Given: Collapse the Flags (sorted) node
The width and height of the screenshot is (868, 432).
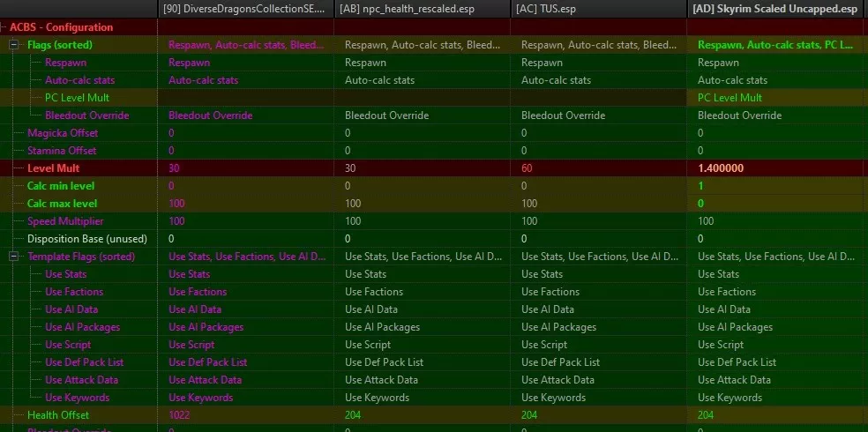Looking at the screenshot, I should [14, 45].
